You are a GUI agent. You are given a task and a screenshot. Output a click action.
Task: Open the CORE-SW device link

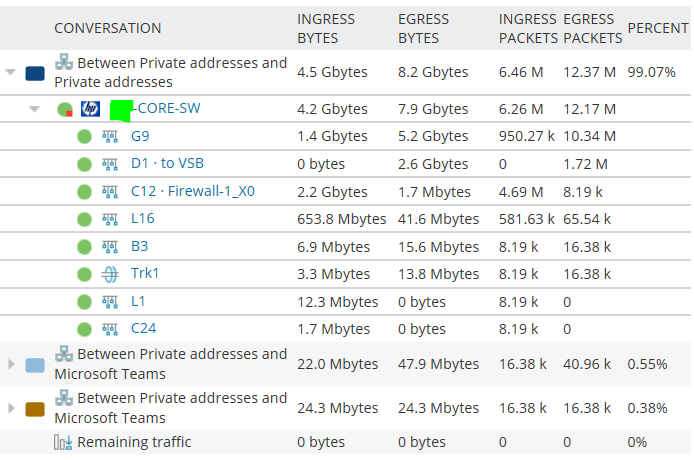(x=167, y=108)
